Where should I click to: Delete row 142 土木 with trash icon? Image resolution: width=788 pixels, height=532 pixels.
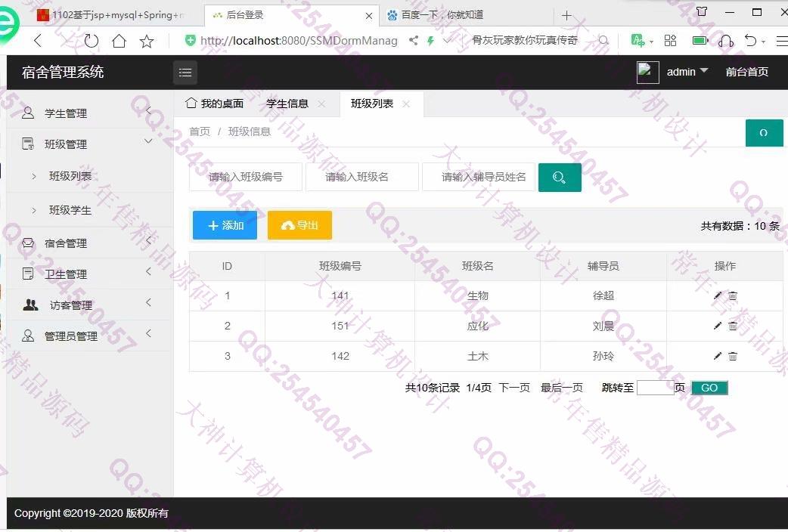pyautogui.click(x=733, y=356)
